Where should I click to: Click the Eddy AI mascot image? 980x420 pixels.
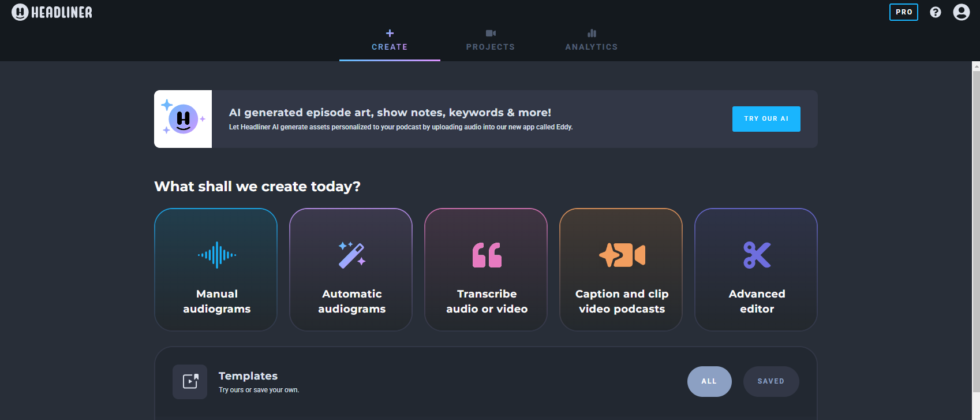183,119
